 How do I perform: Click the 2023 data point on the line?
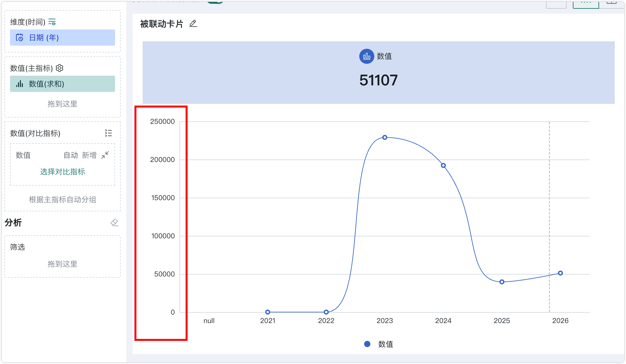point(385,137)
